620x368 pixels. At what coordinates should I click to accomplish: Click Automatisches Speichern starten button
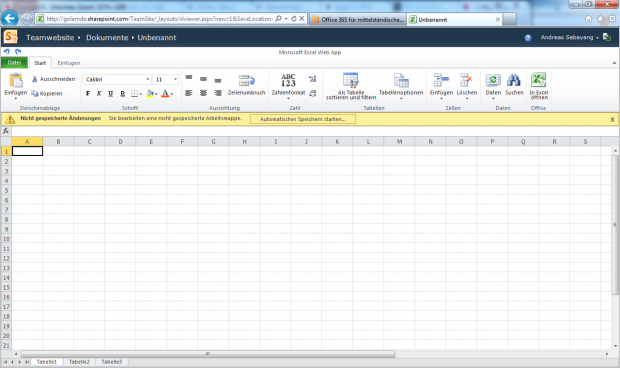[x=303, y=119]
